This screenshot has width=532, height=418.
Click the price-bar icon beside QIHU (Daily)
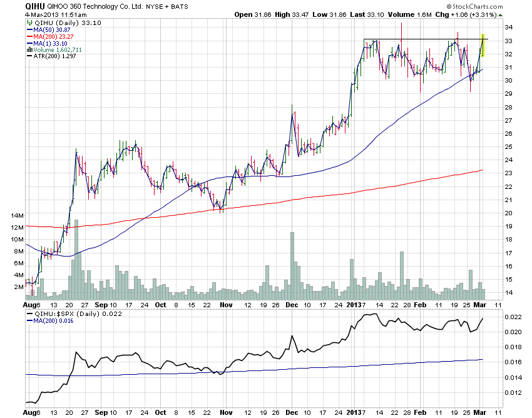pos(29,23)
